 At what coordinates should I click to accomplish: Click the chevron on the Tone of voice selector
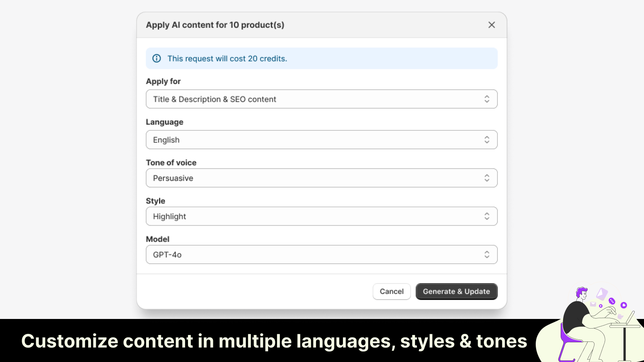pos(487,178)
